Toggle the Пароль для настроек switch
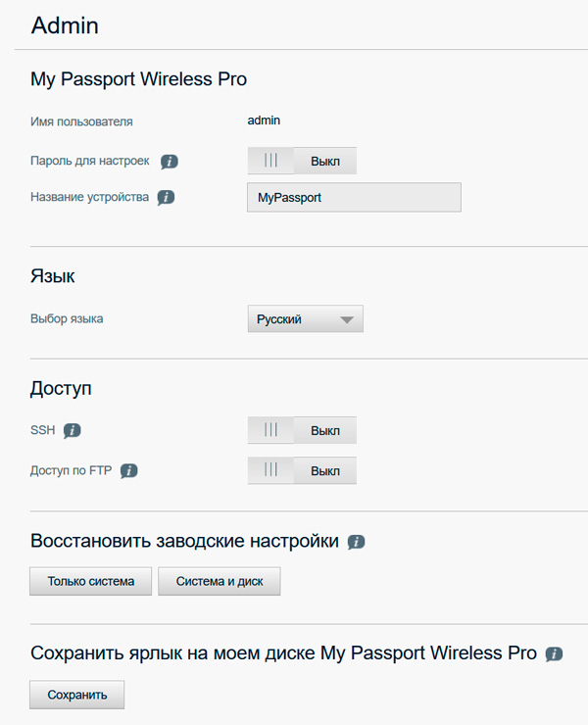The image size is (588, 725). 301,161
